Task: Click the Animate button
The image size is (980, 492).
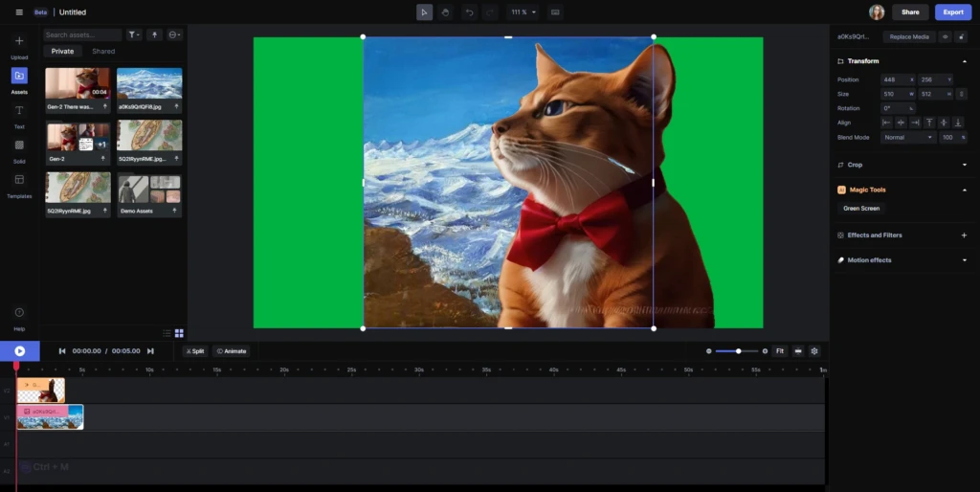Action: 232,351
